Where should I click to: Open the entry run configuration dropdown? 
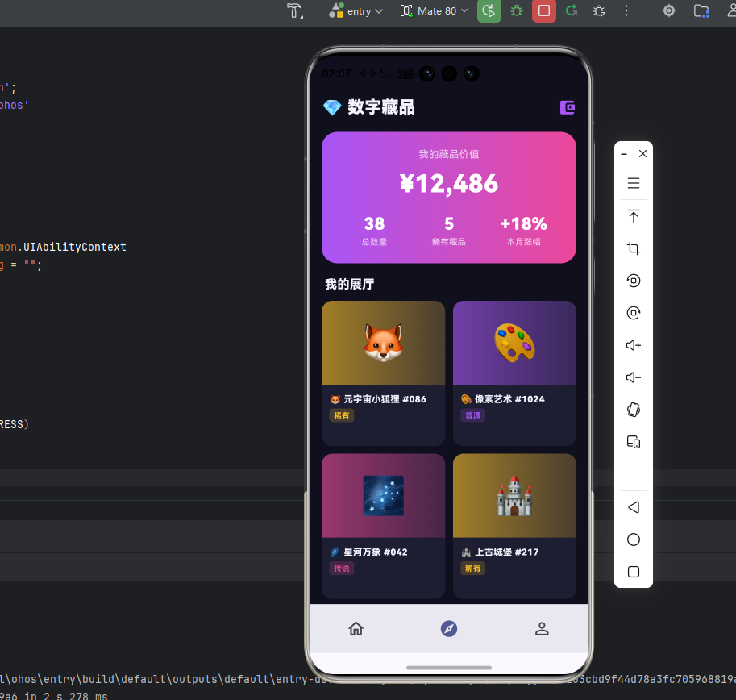click(356, 10)
